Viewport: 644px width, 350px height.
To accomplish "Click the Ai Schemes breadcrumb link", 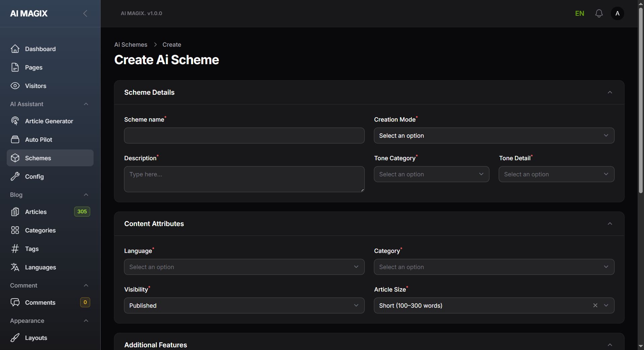I will 130,45.
